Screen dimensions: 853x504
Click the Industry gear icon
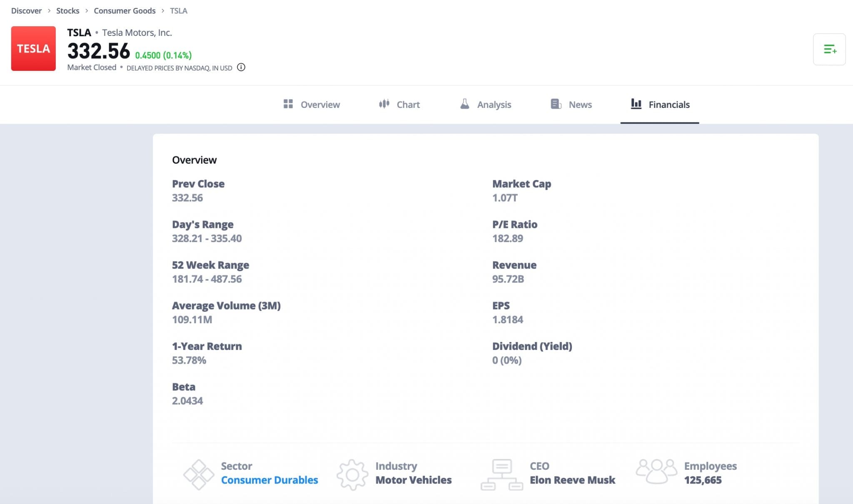tap(352, 474)
